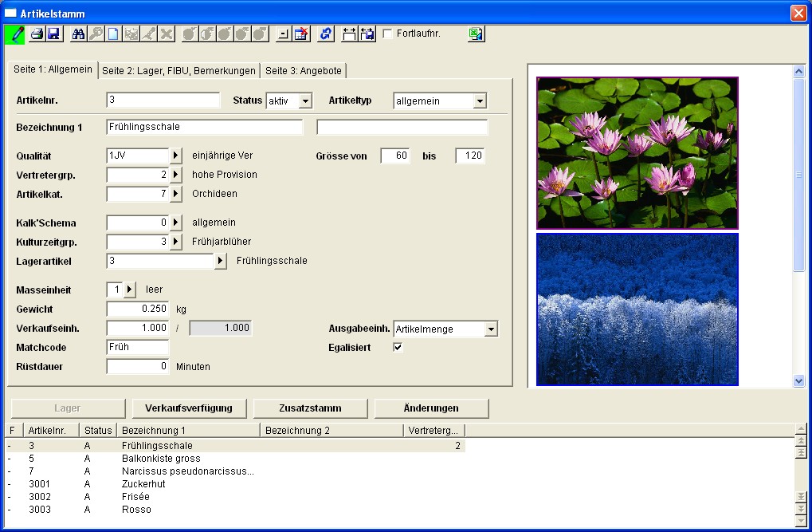Sort list by Bezeichnung 1 column header
The height and width of the screenshot is (532, 812).
189,431
